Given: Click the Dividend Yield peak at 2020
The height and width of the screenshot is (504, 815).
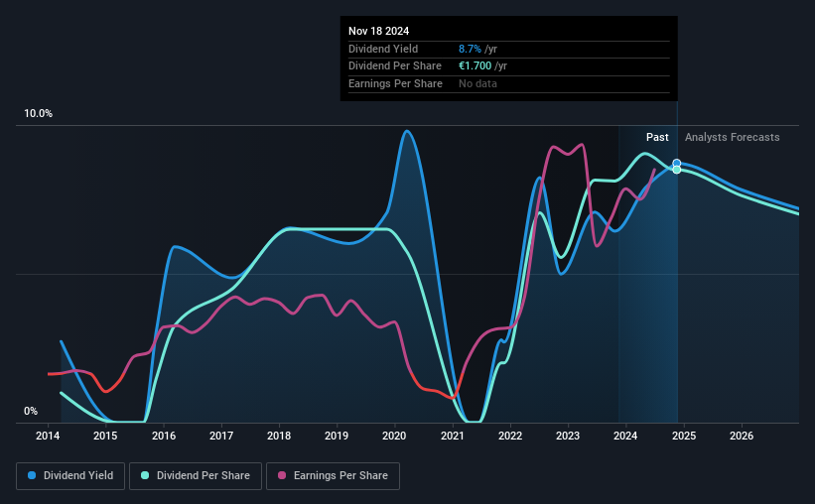Looking at the screenshot, I should [x=407, y=131].
